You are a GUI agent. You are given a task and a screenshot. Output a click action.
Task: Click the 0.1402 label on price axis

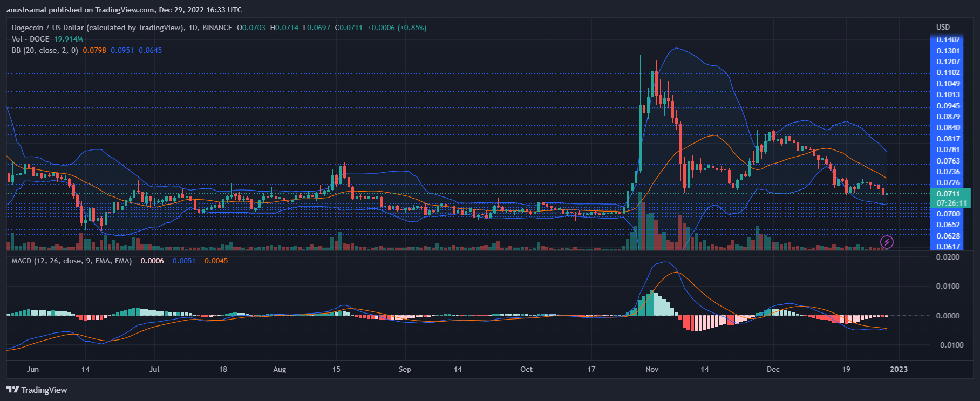pyautogui.click(x=948, y=39)
